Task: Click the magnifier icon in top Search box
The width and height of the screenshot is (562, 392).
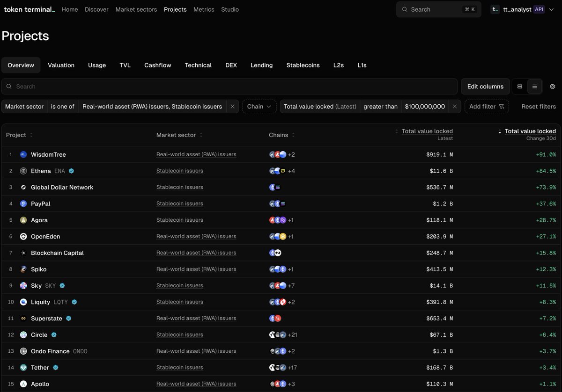Action: [405, 9]
